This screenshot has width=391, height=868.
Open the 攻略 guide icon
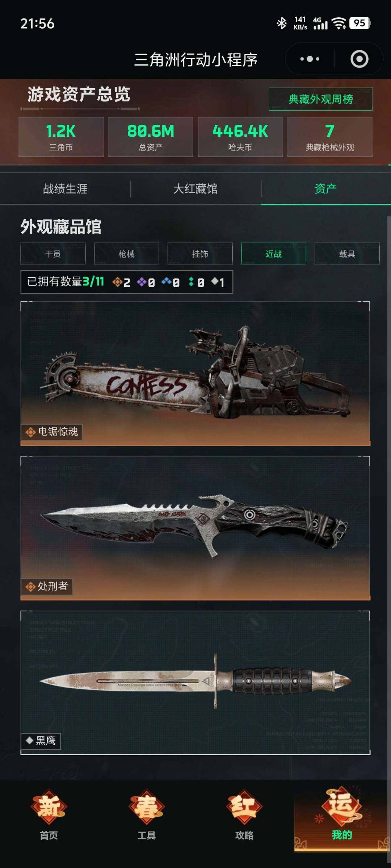pos(244,814)
